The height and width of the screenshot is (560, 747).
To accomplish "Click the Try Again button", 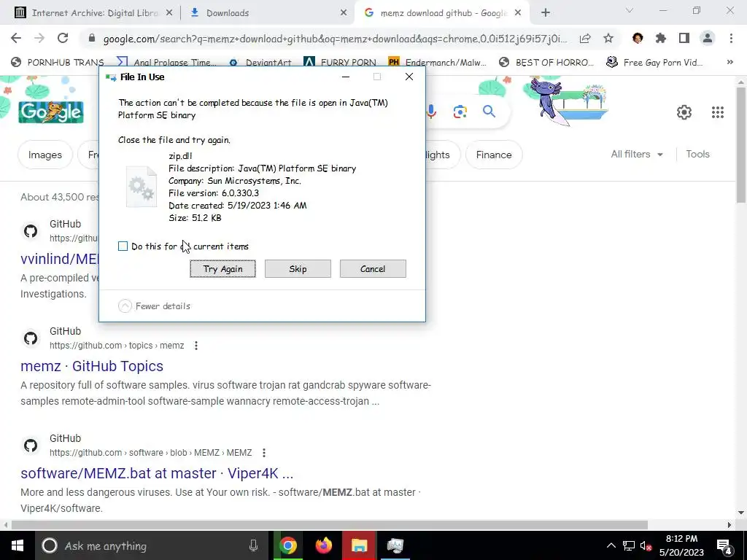I will point(222,268).
